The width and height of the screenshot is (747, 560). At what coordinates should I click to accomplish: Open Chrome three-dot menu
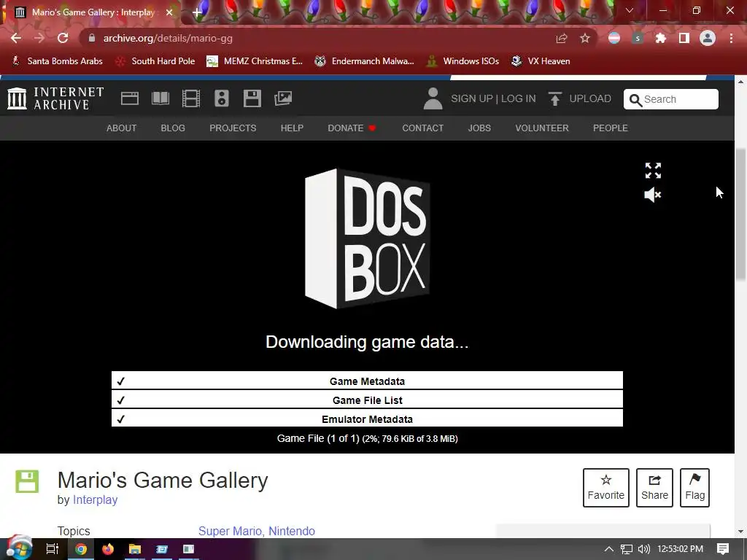(x=731, y=38)
